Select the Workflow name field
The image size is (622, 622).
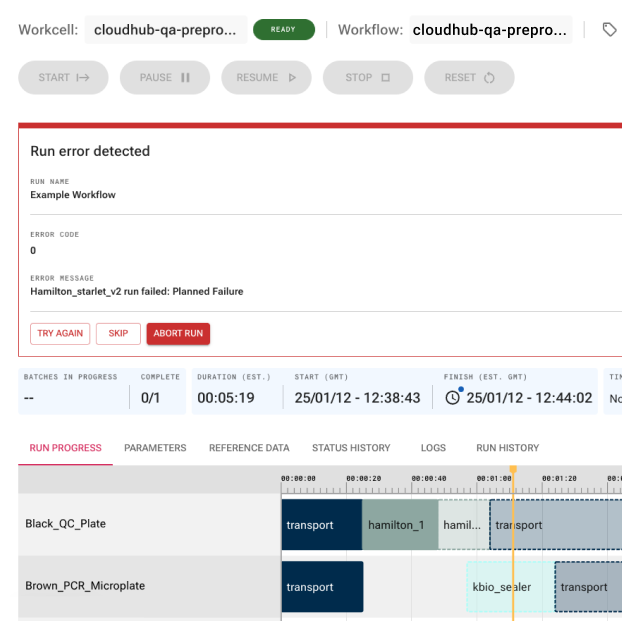tap(490, 30)
